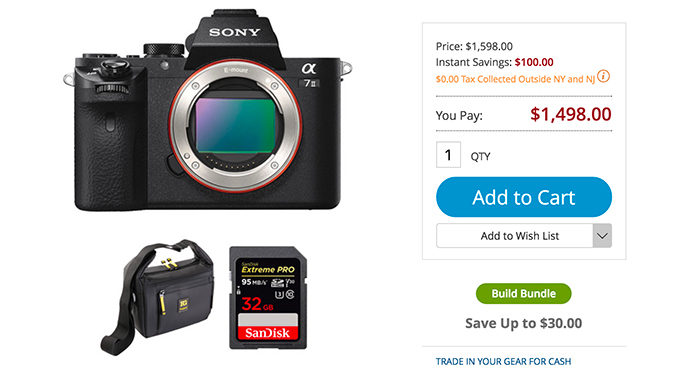Click the Add to Cart button

coord(524,197)
